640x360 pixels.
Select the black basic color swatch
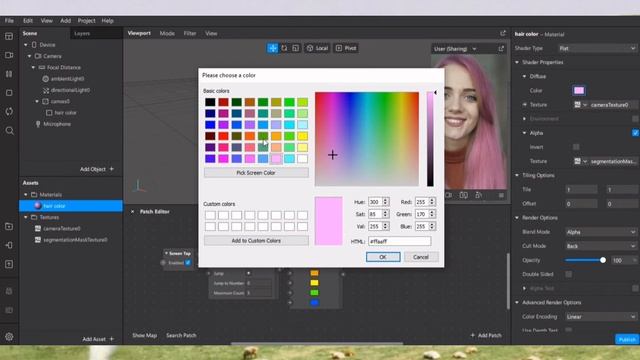click(210, 102)
